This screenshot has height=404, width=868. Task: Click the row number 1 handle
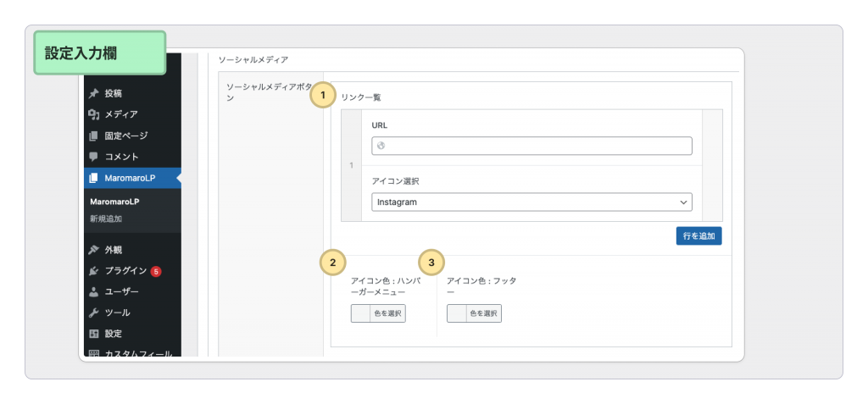click(x=352, y=165)
